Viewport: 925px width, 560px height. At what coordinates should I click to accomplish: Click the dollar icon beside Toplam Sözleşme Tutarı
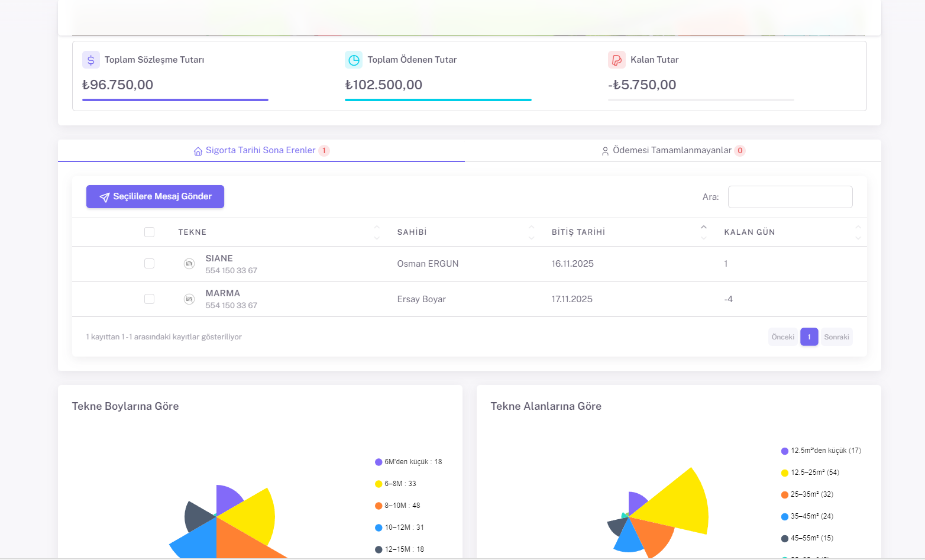(x=90, y=60)
